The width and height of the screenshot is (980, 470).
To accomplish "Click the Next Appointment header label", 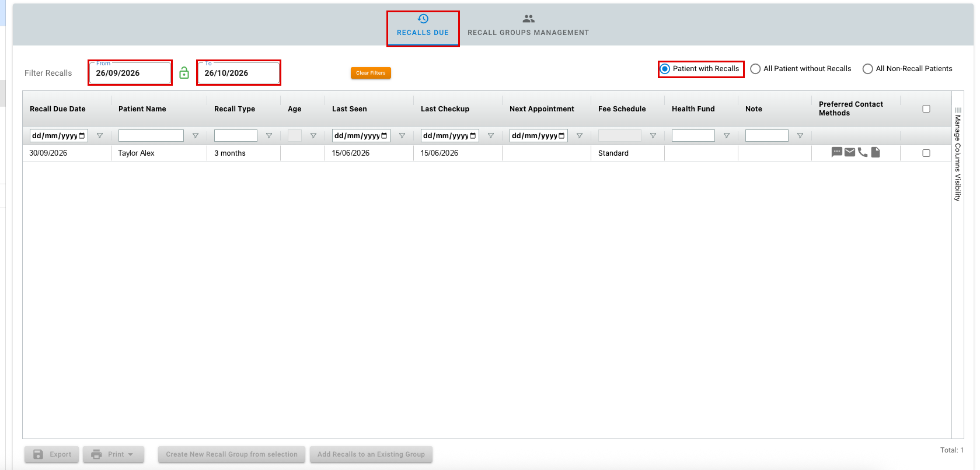I will coord(542,109).
